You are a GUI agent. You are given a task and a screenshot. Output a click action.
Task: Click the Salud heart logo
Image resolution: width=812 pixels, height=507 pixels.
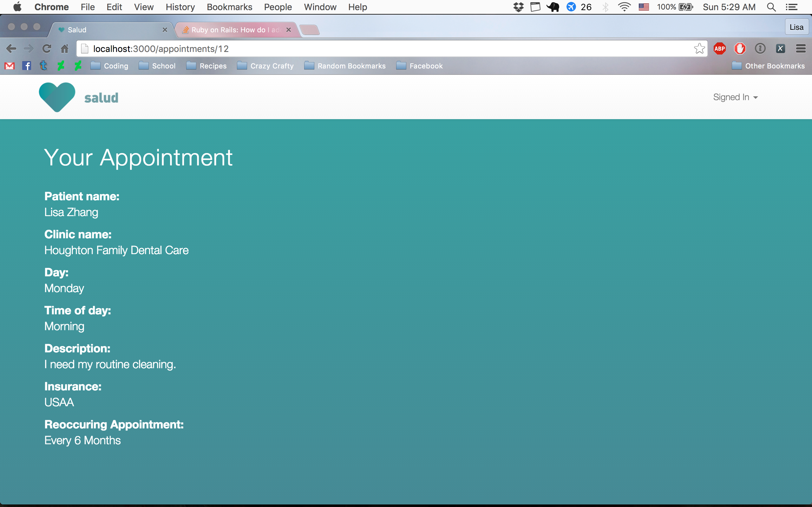pyautogui.click(x=57, y=97)
